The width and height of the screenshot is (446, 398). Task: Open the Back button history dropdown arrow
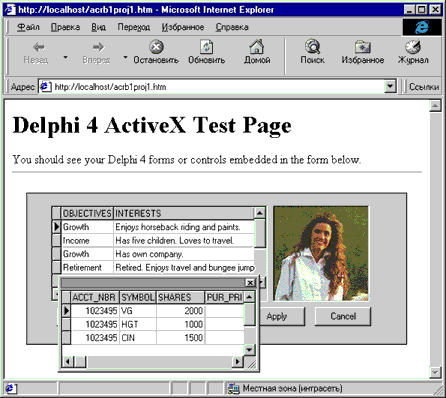coord(65,58)
